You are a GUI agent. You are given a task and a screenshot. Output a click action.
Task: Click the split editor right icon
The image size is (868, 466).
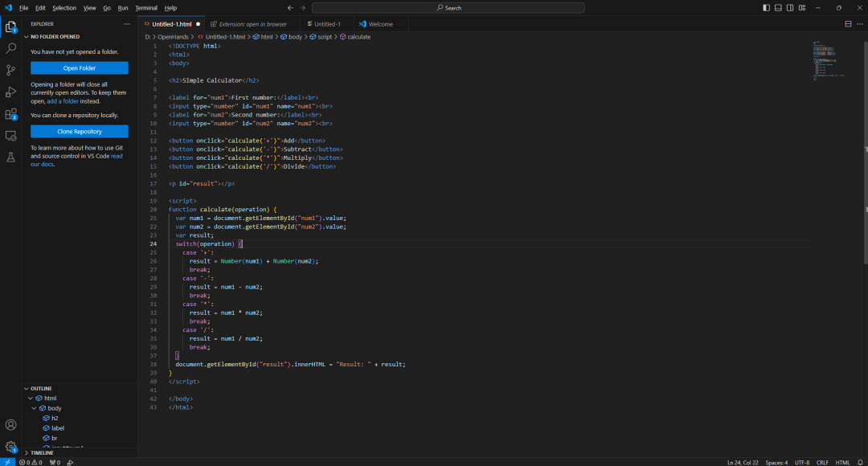(848, 24)
